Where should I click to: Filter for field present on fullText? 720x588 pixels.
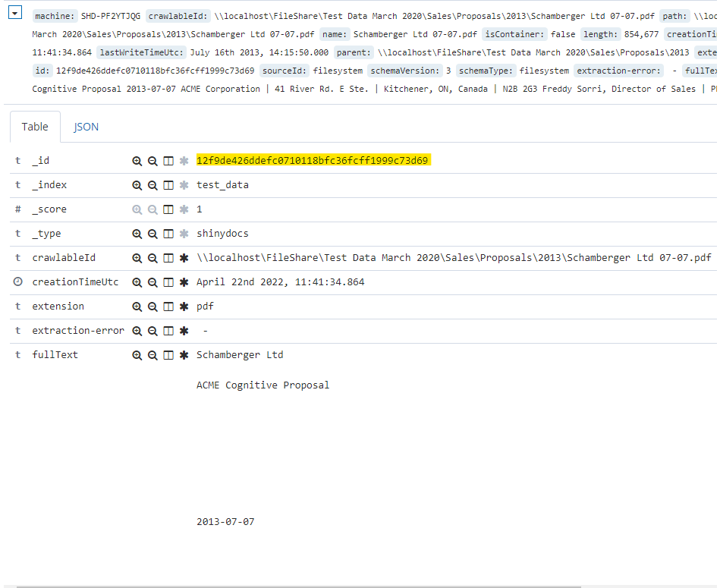click(x=184, y=355)
